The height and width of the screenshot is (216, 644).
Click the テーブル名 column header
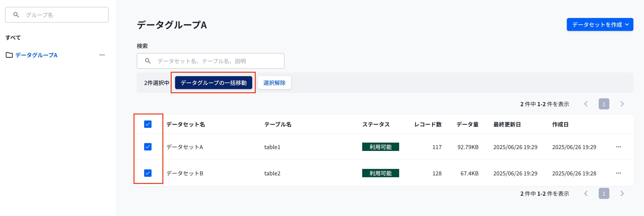(x=278, y=124)
